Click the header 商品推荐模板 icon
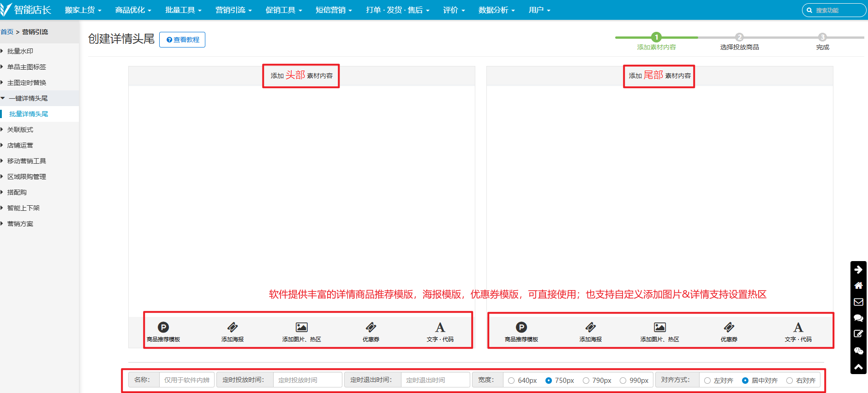The width and height of the screenshot is (868, 393). (163, 327)
